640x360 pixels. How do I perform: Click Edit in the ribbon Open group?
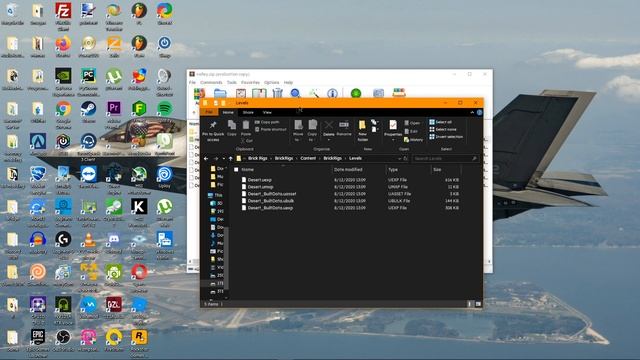pos(411,131)
